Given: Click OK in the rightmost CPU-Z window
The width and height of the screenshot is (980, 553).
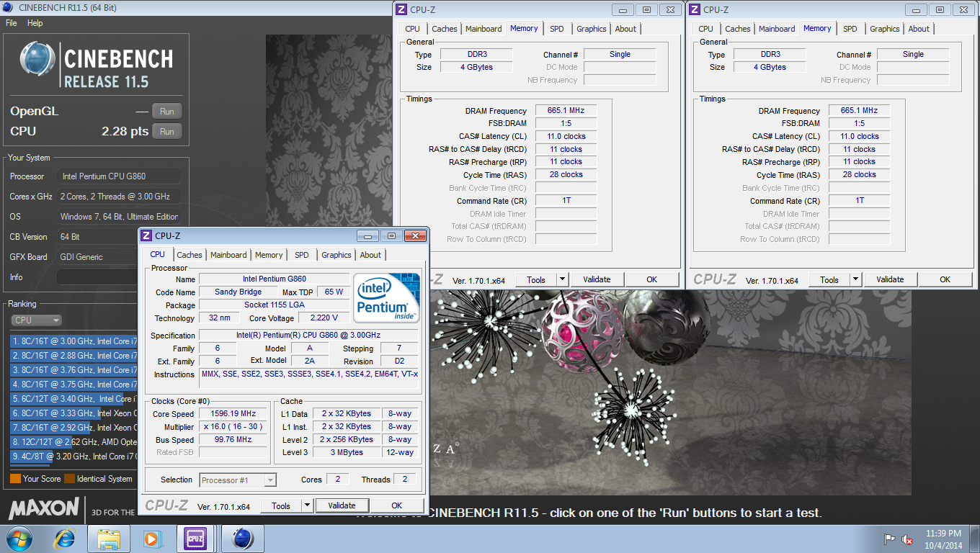Looking at the screenshot, I should [x=945, y=279].
